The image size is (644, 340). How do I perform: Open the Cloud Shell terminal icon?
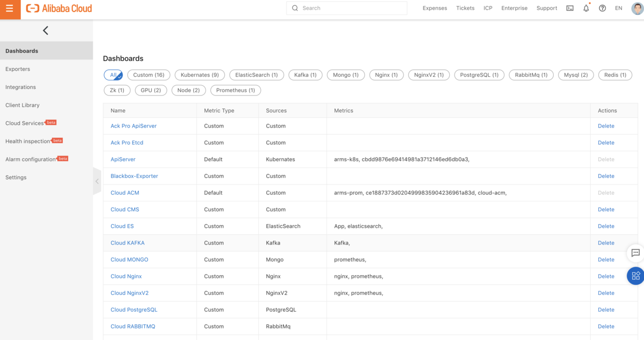click(x=570, y=8)
